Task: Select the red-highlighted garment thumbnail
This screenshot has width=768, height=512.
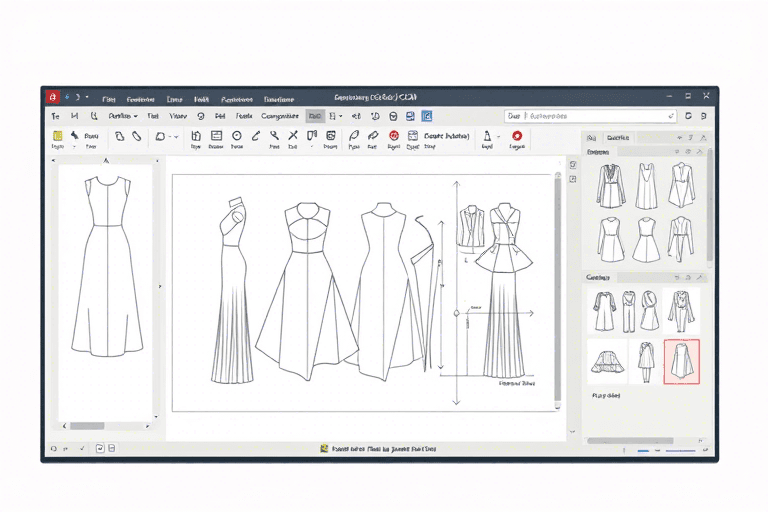Action: coord(681,361)
